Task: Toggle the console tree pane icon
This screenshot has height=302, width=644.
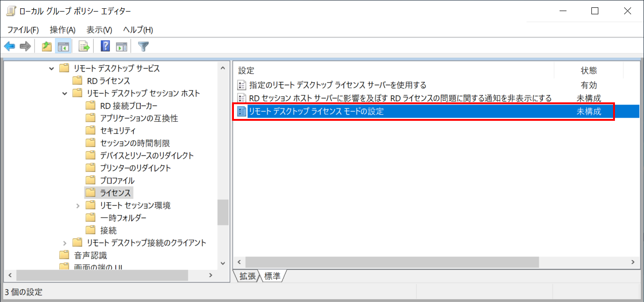Action: coord(63,45)
